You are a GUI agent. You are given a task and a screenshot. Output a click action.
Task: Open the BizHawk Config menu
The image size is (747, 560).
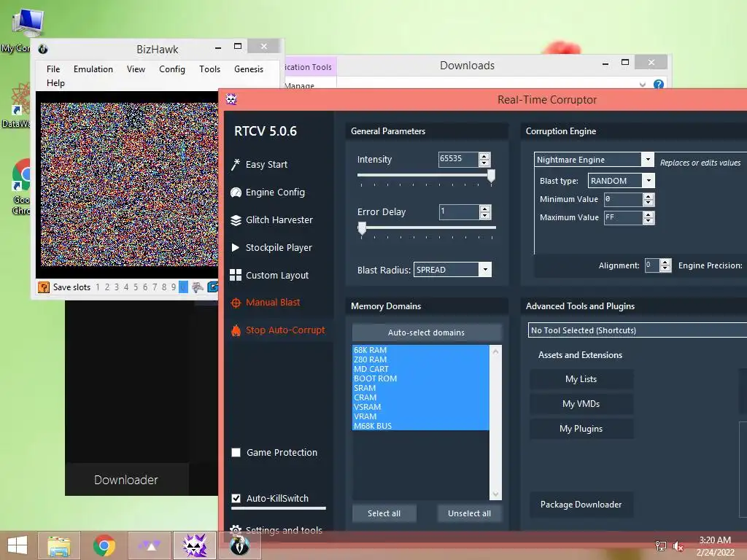click(x=172, y=69)
